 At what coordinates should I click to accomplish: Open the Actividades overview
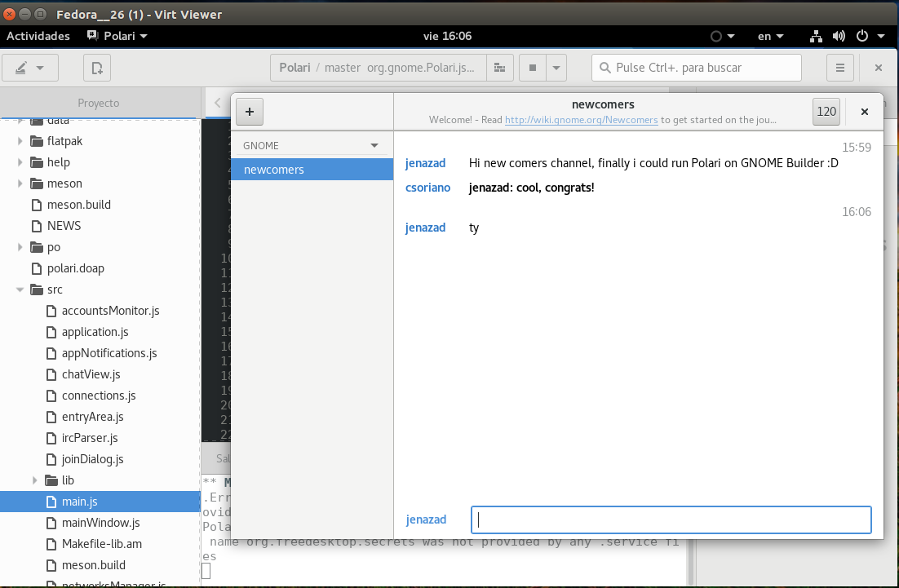pos(38,36)
